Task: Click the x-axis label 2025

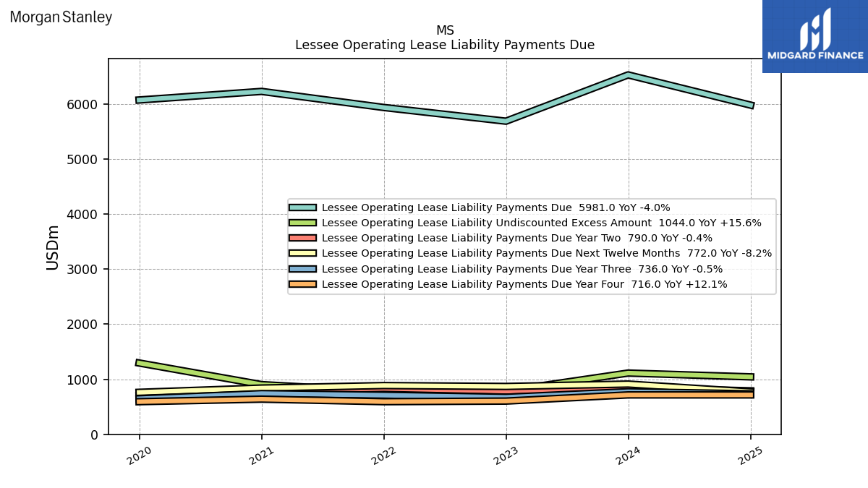Action: click(750, 455)
